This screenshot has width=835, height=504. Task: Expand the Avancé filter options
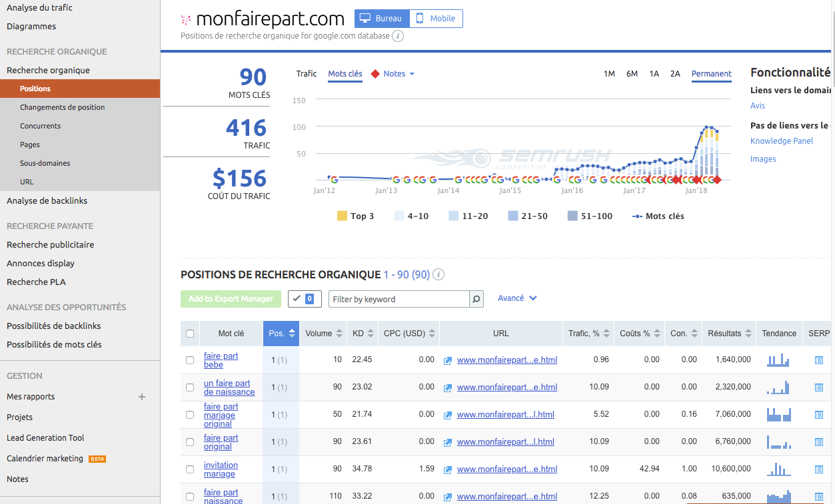(517, 298)
